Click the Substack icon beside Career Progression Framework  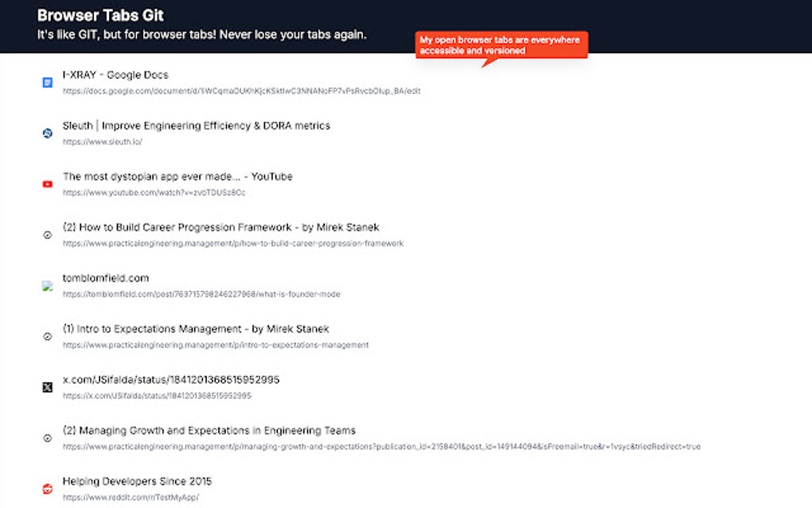[47, 235]
